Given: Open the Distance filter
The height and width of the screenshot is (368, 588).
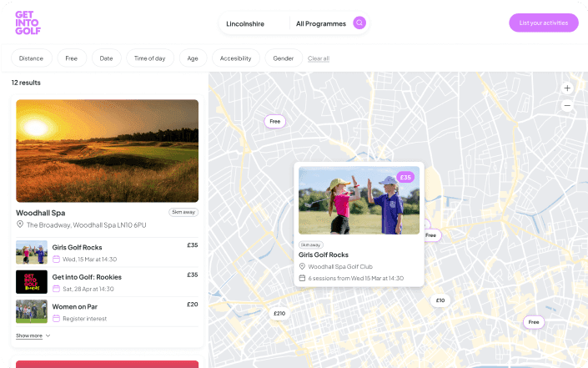Looking at the screenshot, I should pos(32,58).
